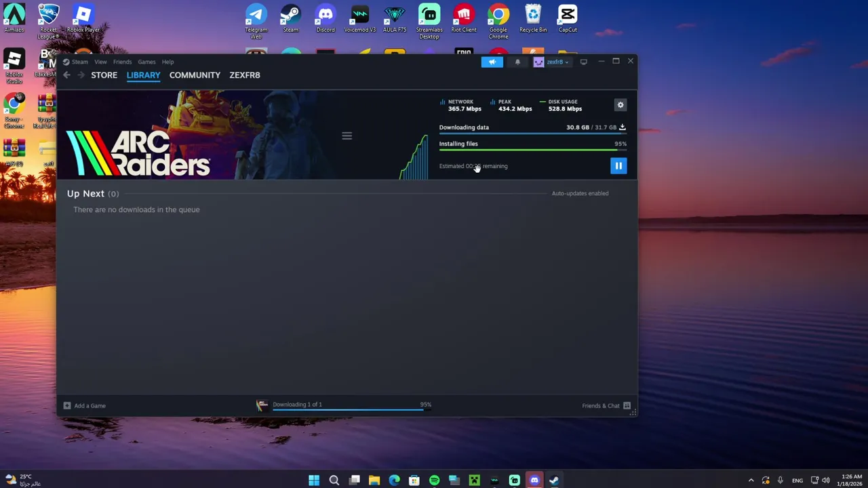The image size is (868, 488).
Task: Switch to the STORE tab
Action: pyautogui.click(x=104, y=75)
